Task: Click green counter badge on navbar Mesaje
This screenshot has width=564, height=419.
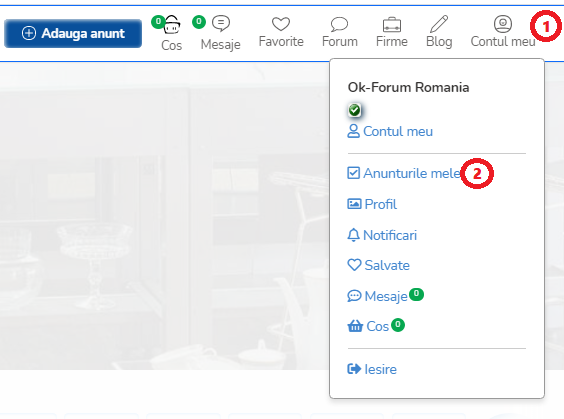Action: point(199,22)
